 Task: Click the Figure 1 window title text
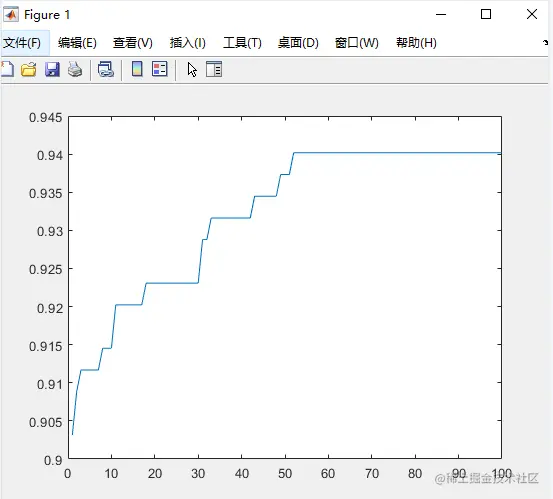[x=47, y=15]
